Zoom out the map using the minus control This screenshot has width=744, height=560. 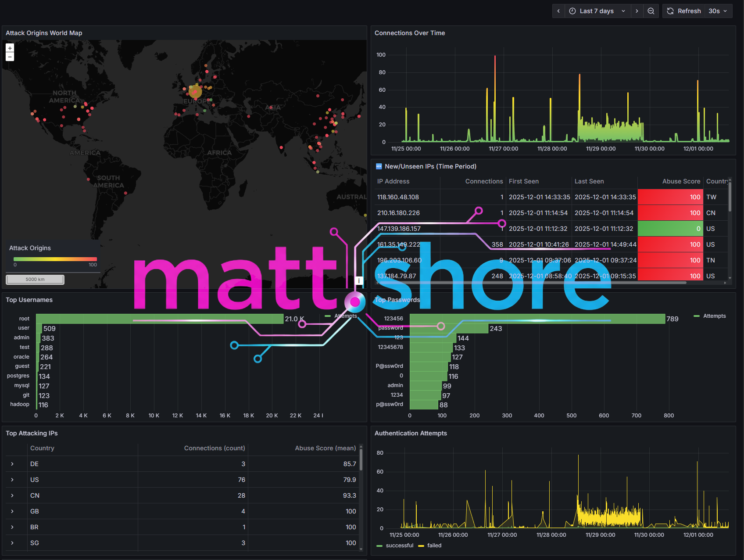tap(9, 57)
